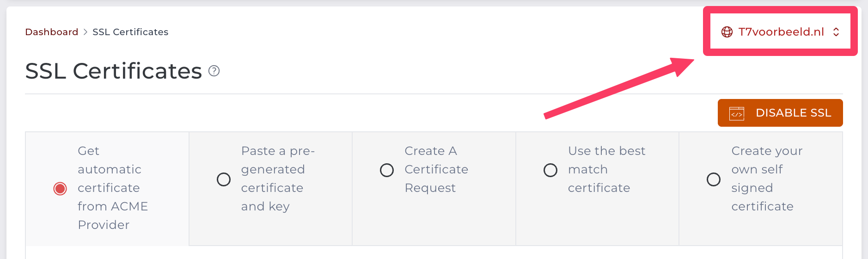Click the globe icon beside T7voorbeeld.nl

click(727, 32)
